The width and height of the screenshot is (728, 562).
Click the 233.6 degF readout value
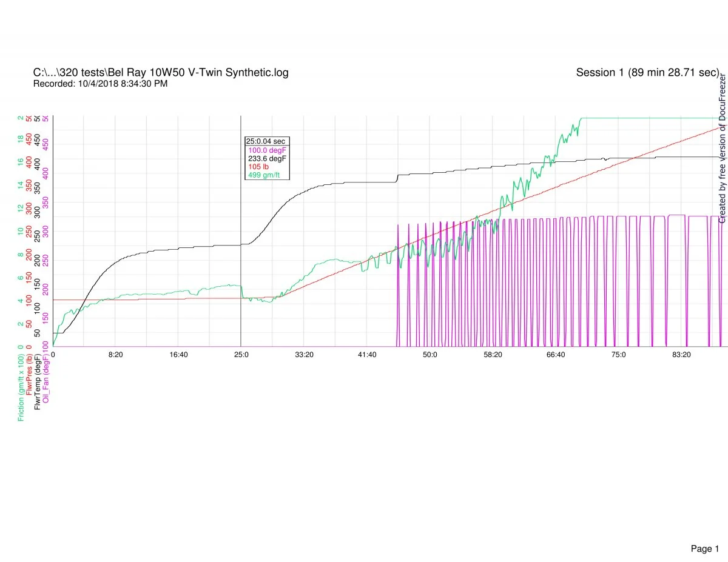point(267,158)
